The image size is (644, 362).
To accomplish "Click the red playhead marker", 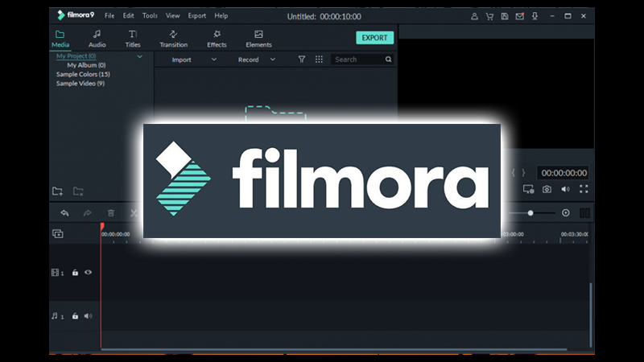I will click(x=102, y=227).
